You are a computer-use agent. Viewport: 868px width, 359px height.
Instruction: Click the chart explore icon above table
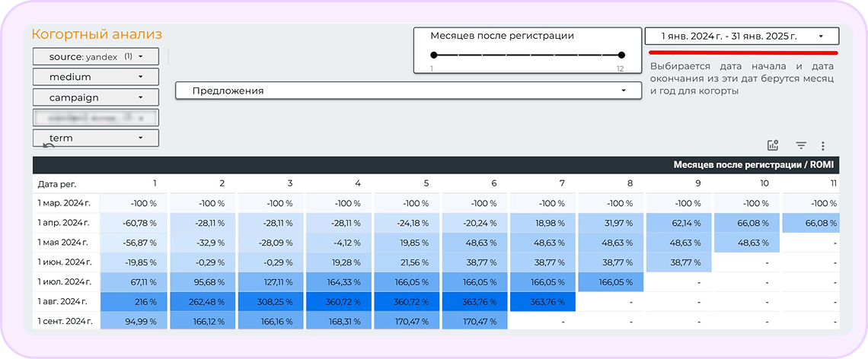[x=774, y=145]
